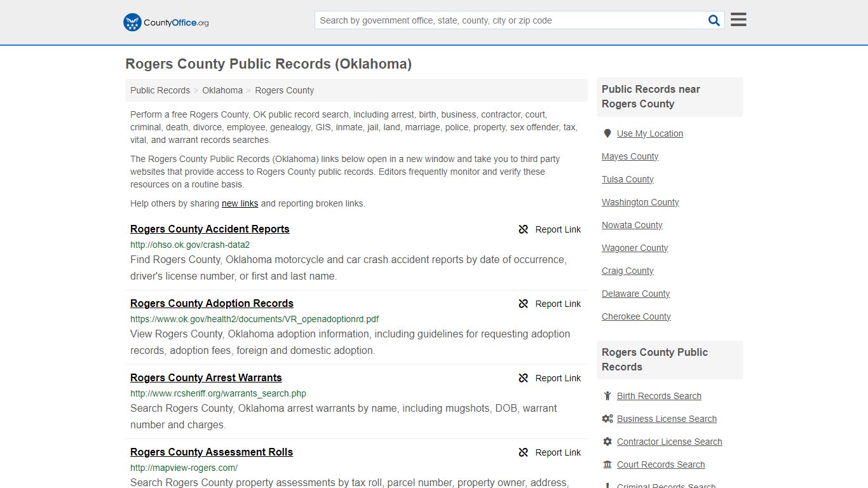Go to Delaware County records
This screenshot has height=488, width=868.
click(636, 294)
